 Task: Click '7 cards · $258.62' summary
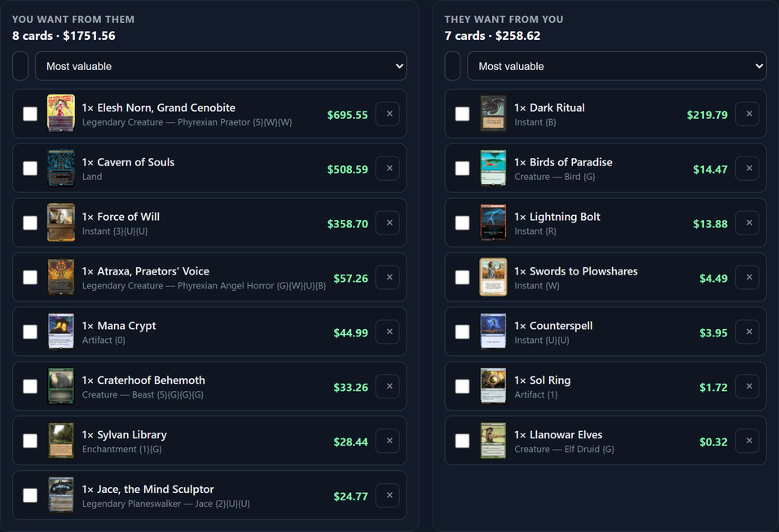click(492, 36)
